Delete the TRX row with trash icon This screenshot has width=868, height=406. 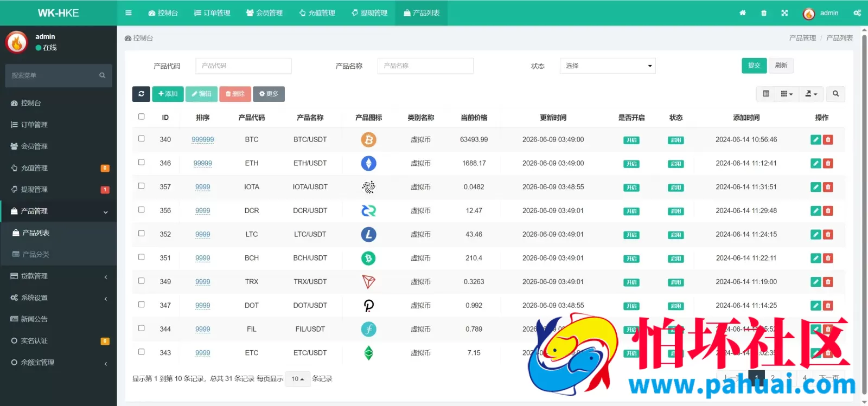coord(828,282)
